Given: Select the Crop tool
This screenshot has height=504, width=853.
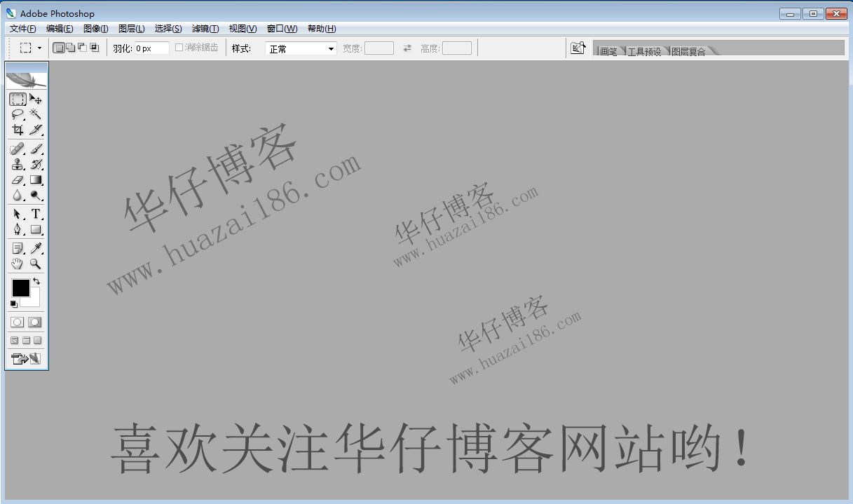Looking at the screenshot, I should tap(18, 129).
